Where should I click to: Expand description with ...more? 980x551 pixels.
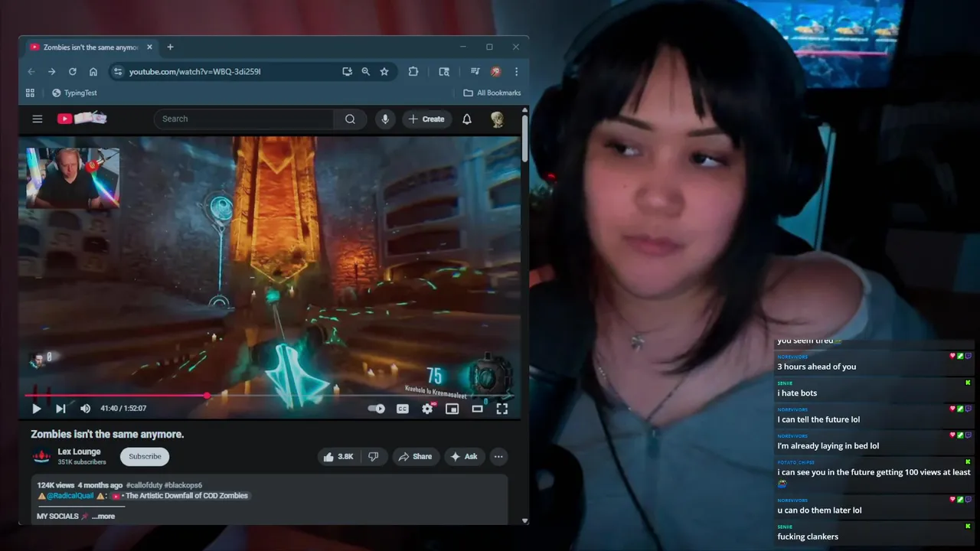103,516
